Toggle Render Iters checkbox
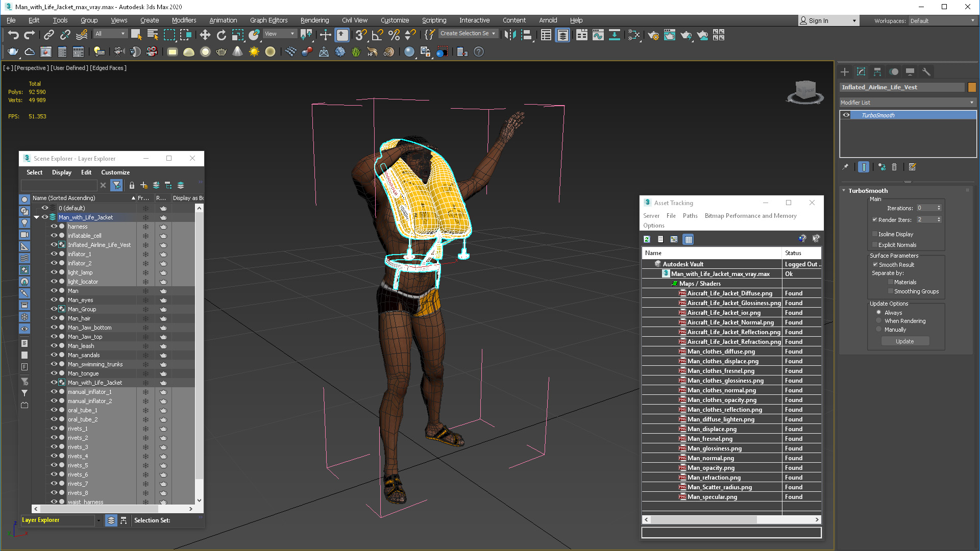The width and height of the screenshot is (980, 551). click(875, 220)
